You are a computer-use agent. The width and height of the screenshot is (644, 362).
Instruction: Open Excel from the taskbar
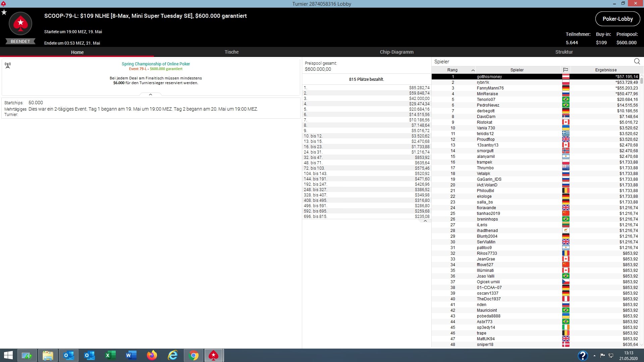tap(110, 355)
